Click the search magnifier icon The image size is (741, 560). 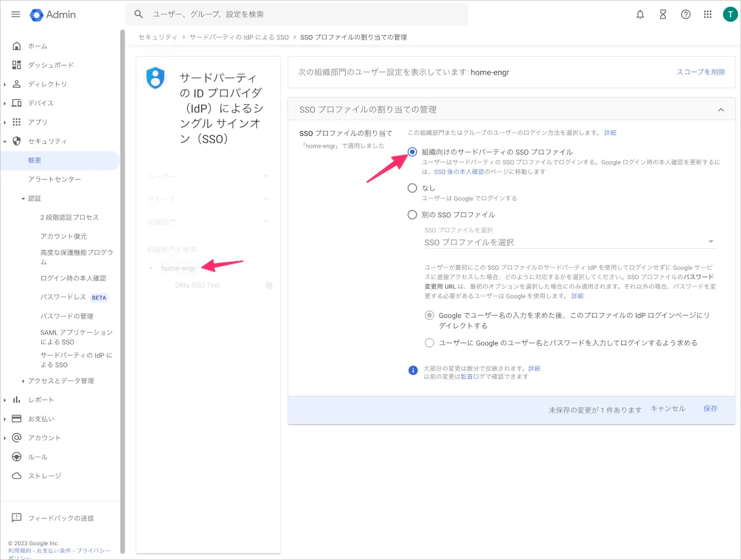139,14
